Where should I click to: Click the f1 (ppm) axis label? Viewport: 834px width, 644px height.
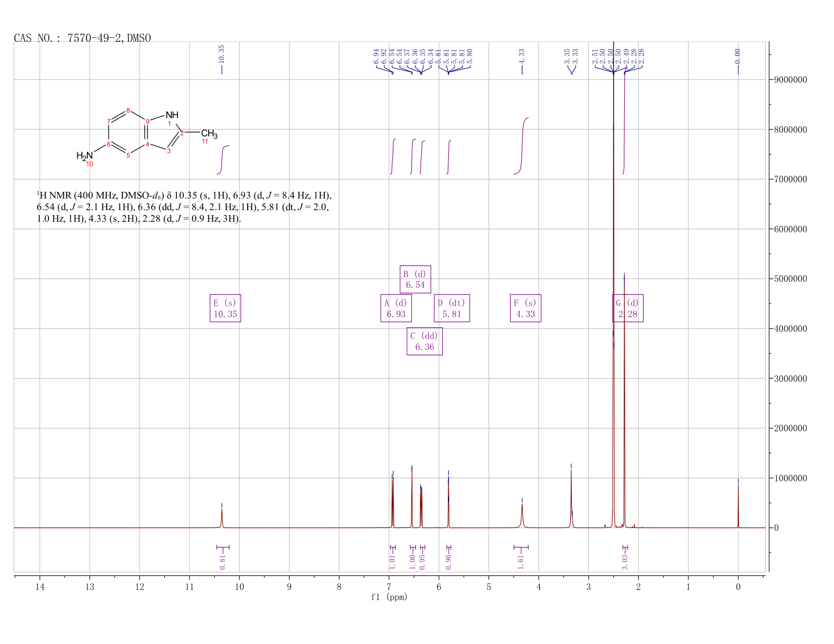click(x=389, y=597)
